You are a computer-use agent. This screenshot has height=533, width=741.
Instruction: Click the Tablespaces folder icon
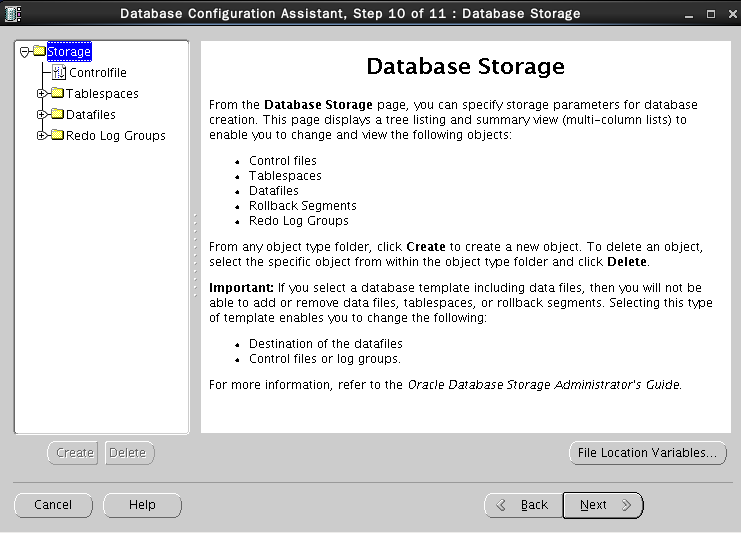(x=57, y=94)
